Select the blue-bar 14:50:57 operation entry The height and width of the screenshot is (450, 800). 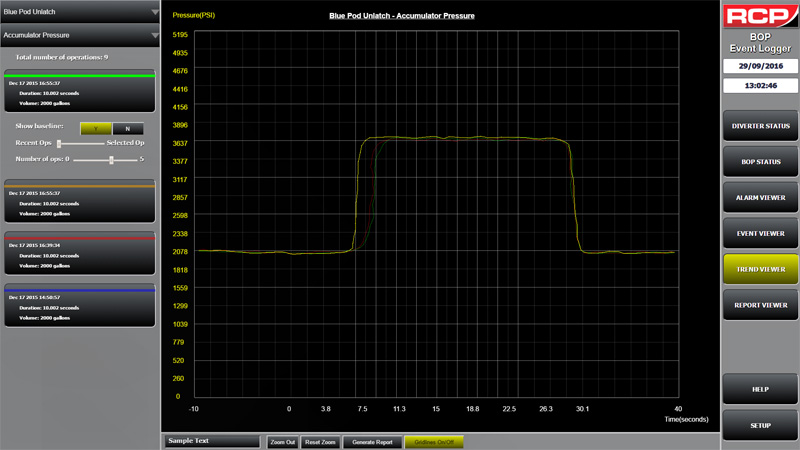(80, 306)
